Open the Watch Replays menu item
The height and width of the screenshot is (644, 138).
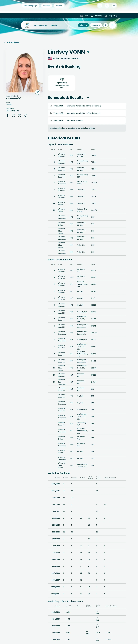coord(41,25)
